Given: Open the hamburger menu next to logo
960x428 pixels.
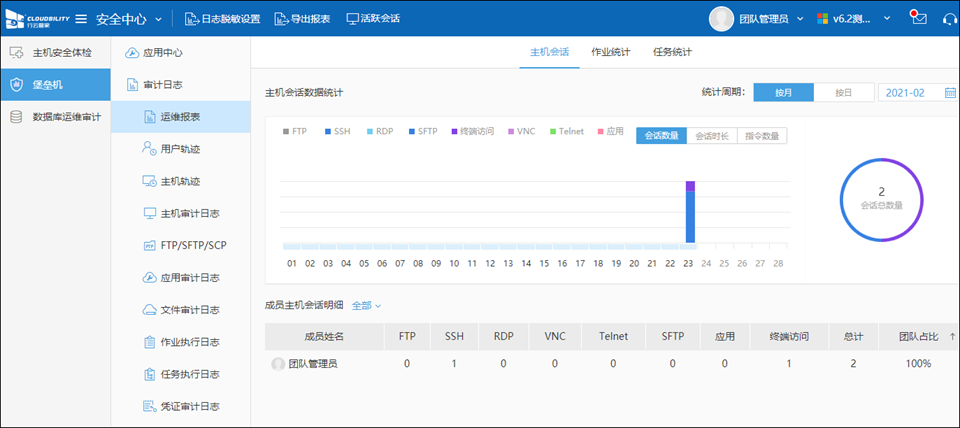Looking at the screenshot, I should pyautogui.click(x=81, y=19).
